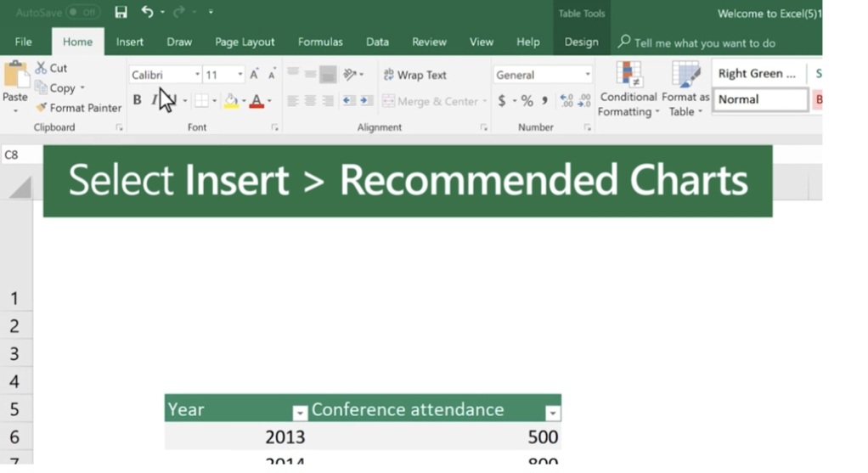Image resolution: width=868 pixels, height=473 pixels.
Task: Open the Table Tools Design tab
Action: (581, 42)
